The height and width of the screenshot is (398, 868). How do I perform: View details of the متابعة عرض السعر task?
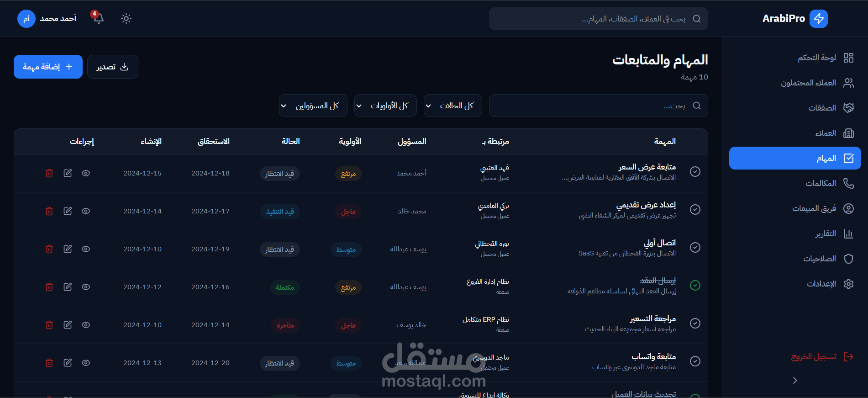[x=86, y=173]
